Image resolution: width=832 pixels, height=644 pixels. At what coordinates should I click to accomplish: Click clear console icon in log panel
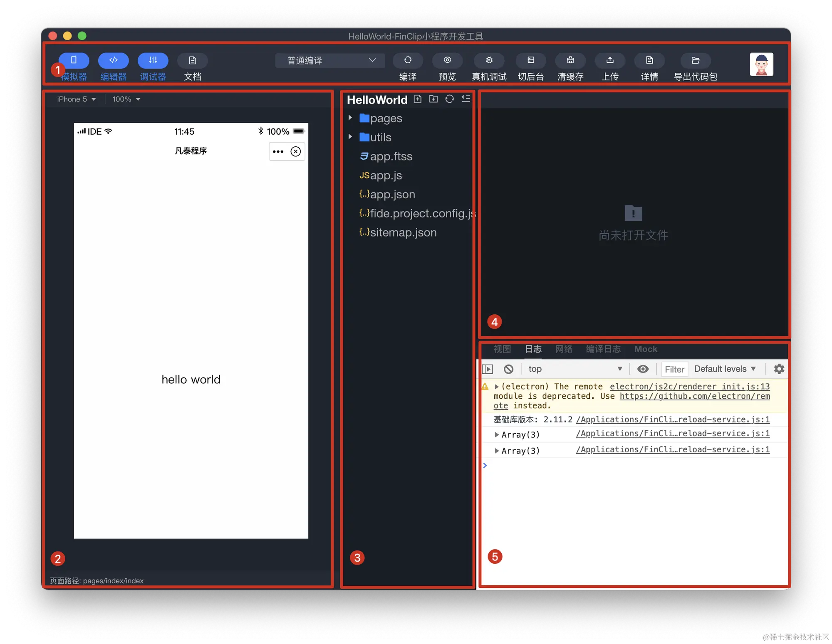tap(508, 369)
